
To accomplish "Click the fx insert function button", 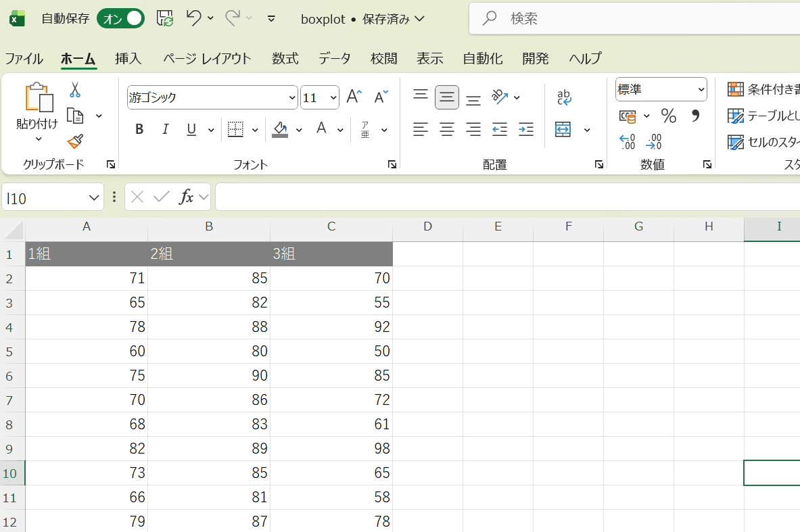I will pos(188,197).
